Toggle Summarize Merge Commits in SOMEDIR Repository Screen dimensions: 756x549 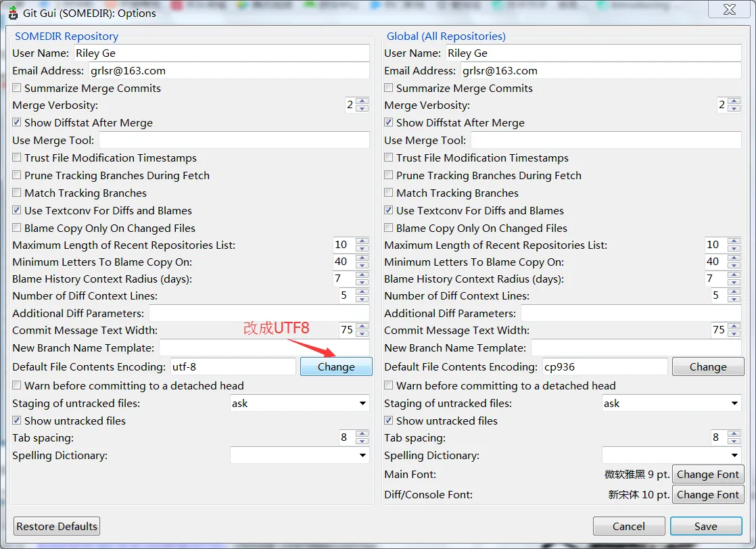[17, 88]
